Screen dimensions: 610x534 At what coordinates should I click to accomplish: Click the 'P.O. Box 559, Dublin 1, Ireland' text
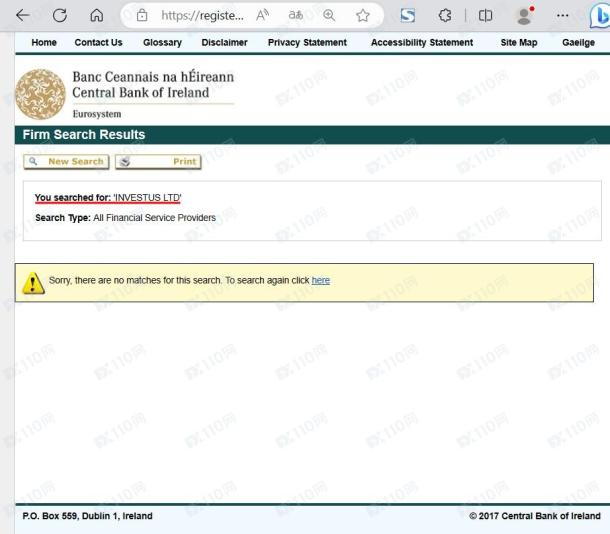point(88,516)
